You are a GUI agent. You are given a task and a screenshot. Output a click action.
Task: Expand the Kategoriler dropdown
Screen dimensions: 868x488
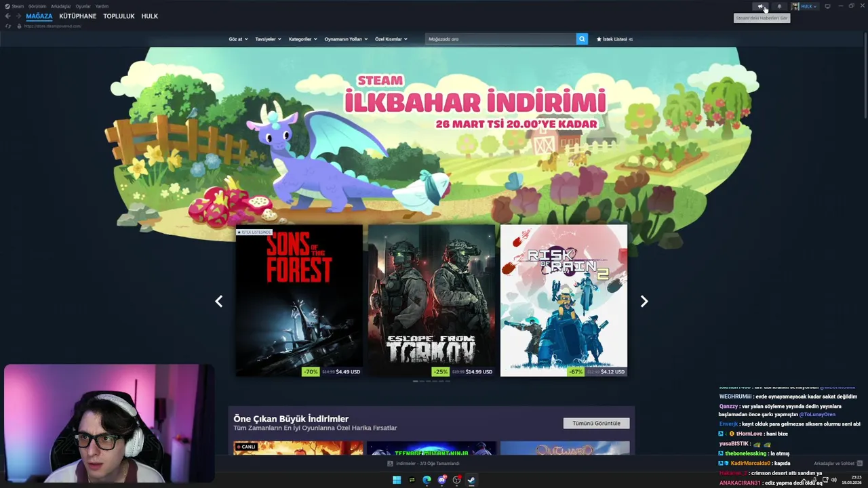point(302,39)
